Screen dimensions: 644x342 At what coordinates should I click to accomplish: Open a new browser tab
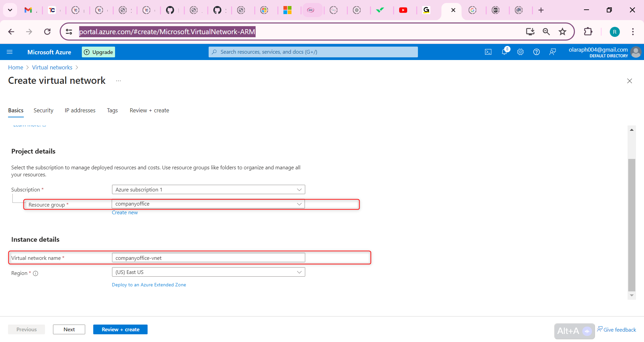click(x=541, y=10)
